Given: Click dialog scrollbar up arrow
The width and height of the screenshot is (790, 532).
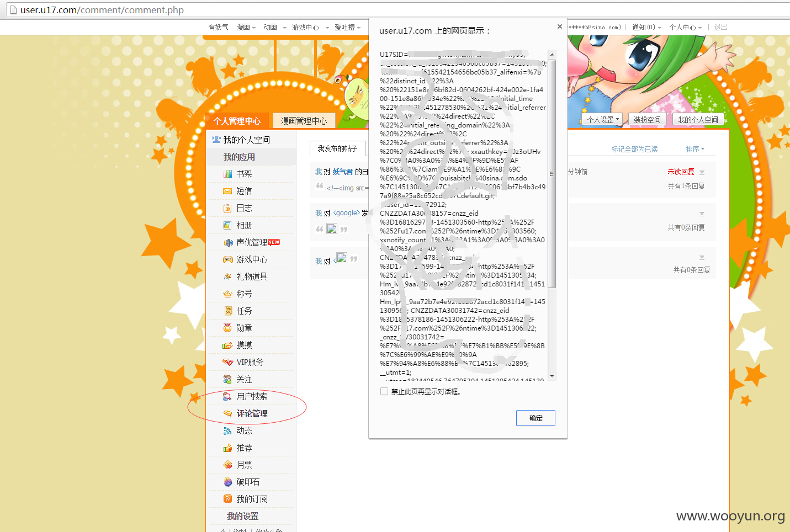Looking at the screenshot, I should tap(552, 55).
